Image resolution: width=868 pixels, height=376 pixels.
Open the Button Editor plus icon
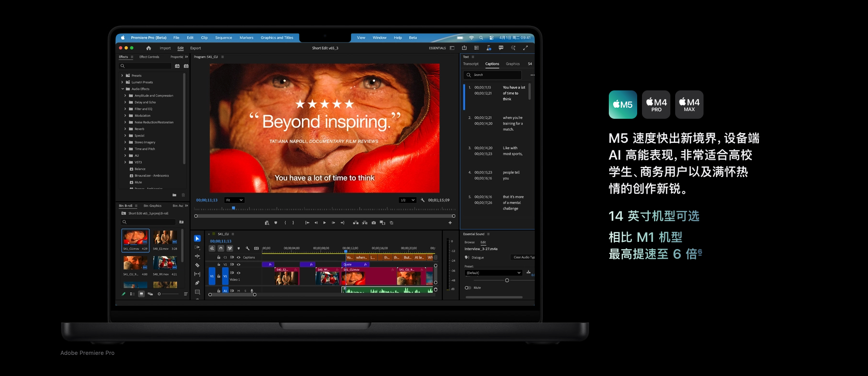tap(450, 223)
